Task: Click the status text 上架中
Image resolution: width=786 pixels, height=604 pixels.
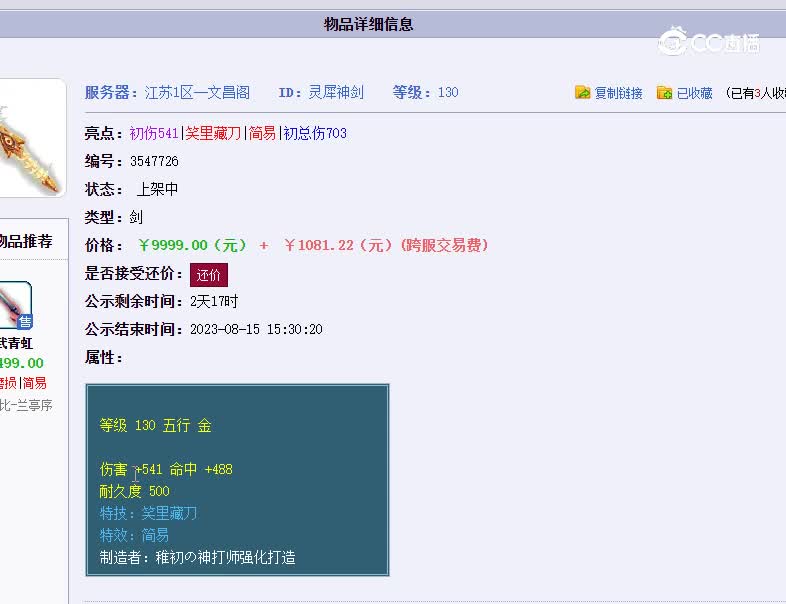Action: (157, 189)
